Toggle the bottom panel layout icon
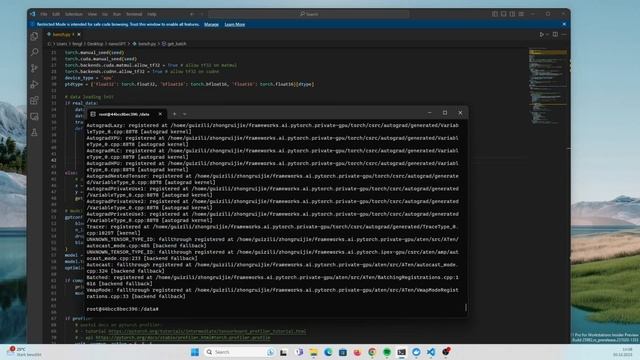Screen dimensions: 640x360 click(504, 14)
